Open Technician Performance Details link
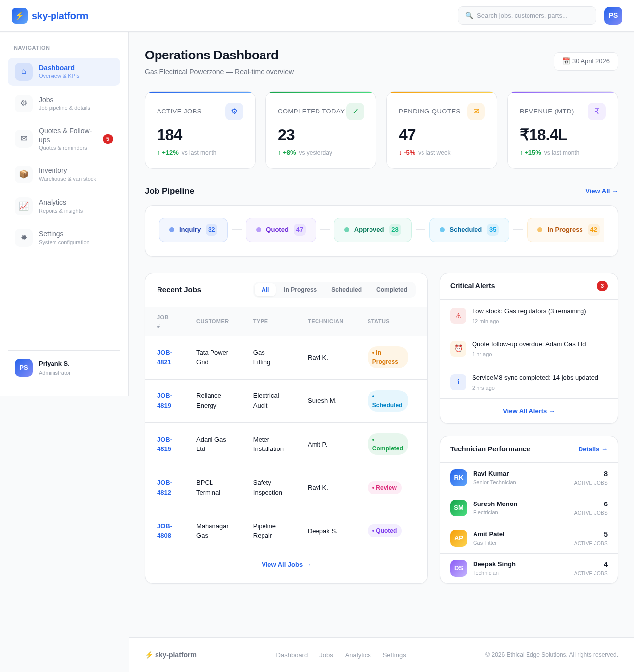This screenshot has width=634, height=672. [593, 449]
